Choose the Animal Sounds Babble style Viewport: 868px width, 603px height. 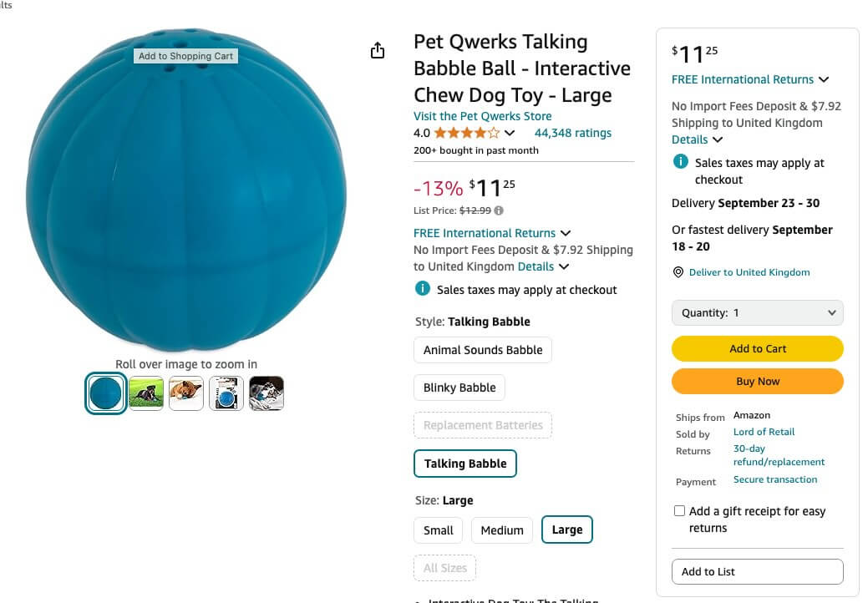click(x=483, y=350)
